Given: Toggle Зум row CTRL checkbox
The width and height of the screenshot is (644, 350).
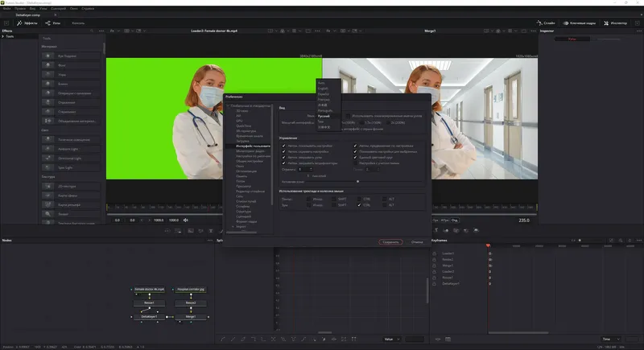Looking at the screenshot, I should pyautogui.click(x=359, y=204).
